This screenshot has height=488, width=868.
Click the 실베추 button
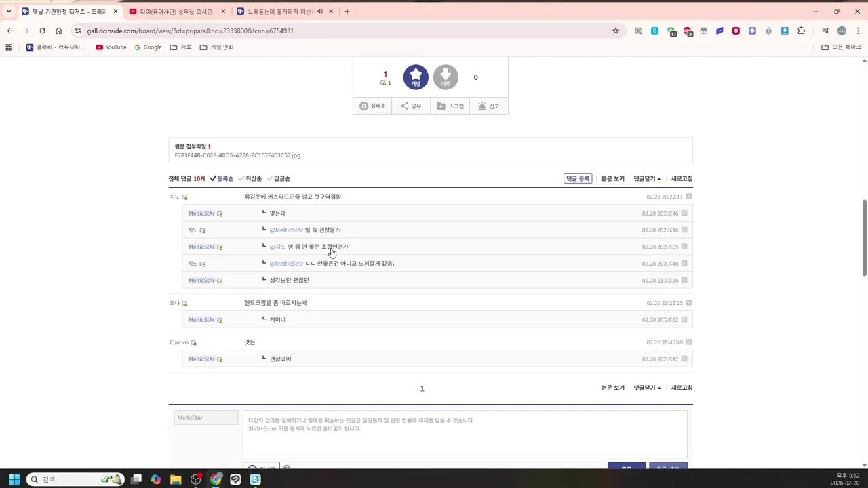[372, 106]
